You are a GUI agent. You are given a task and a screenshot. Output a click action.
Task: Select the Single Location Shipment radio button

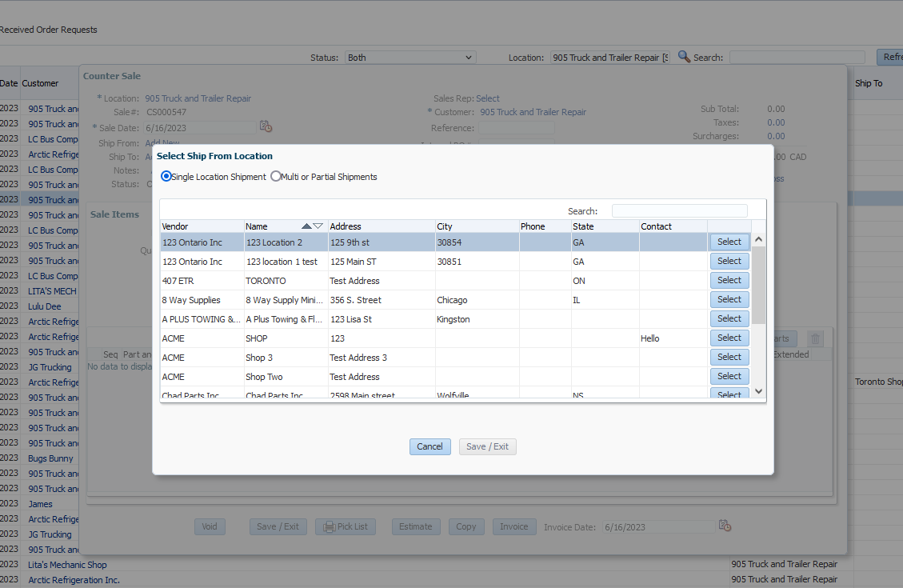(166, 177)
